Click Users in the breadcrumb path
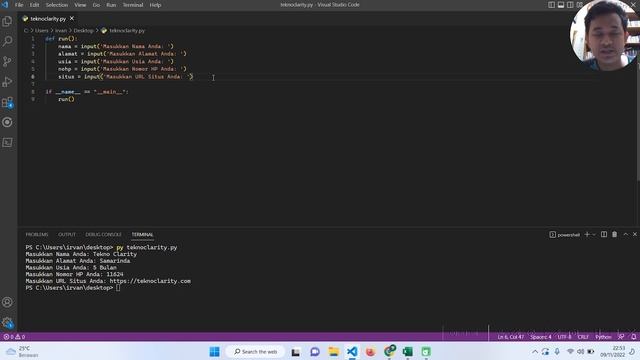Screen dimensions: 640x360 click(x=42, y=31)
